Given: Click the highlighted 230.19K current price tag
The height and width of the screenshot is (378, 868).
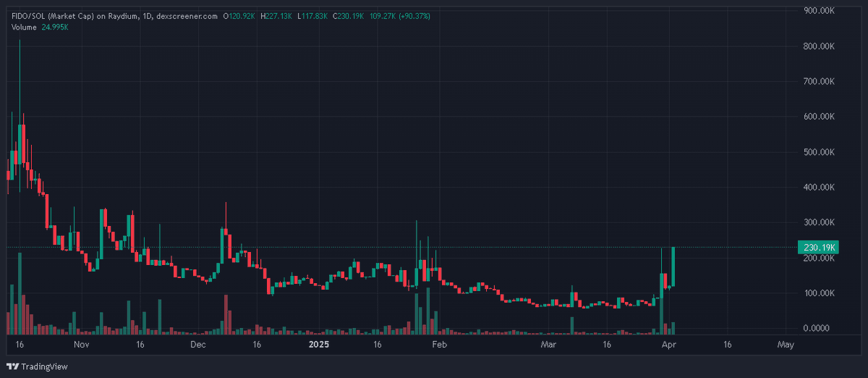Looking at the screenshot, I should point(820,247).
